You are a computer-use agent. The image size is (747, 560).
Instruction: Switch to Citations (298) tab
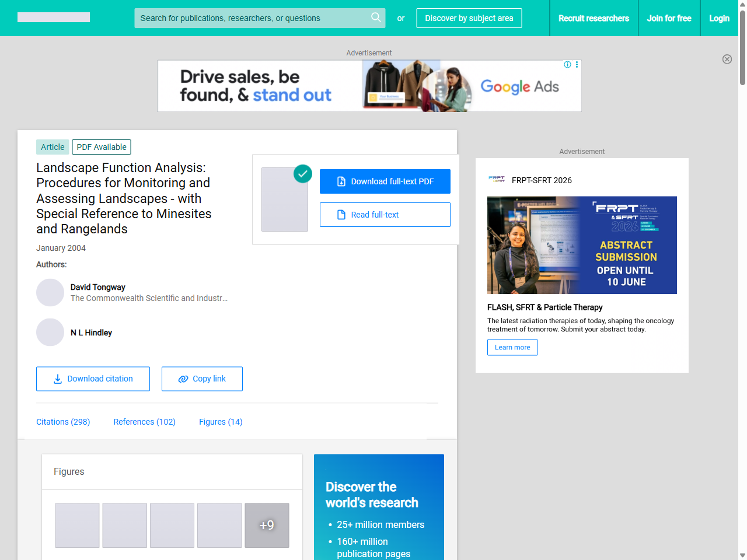tap(63, 422)
